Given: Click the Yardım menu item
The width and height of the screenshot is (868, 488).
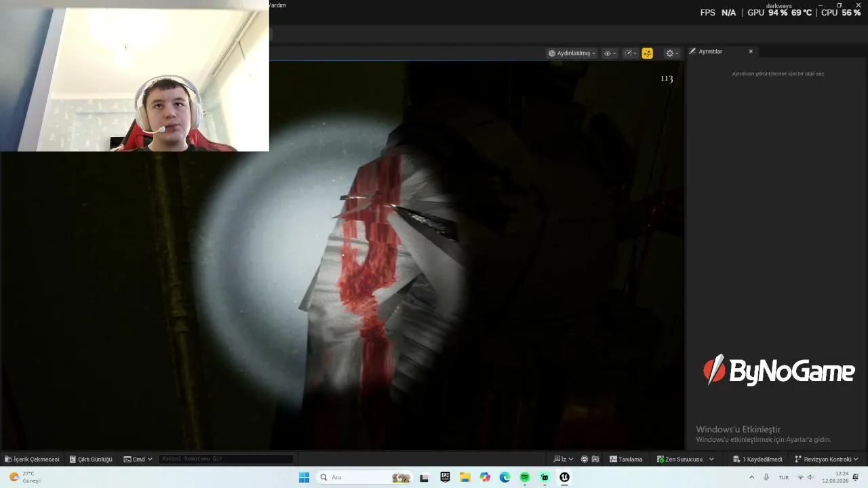Looking at the screenshot, I should [x=278, y=5].
